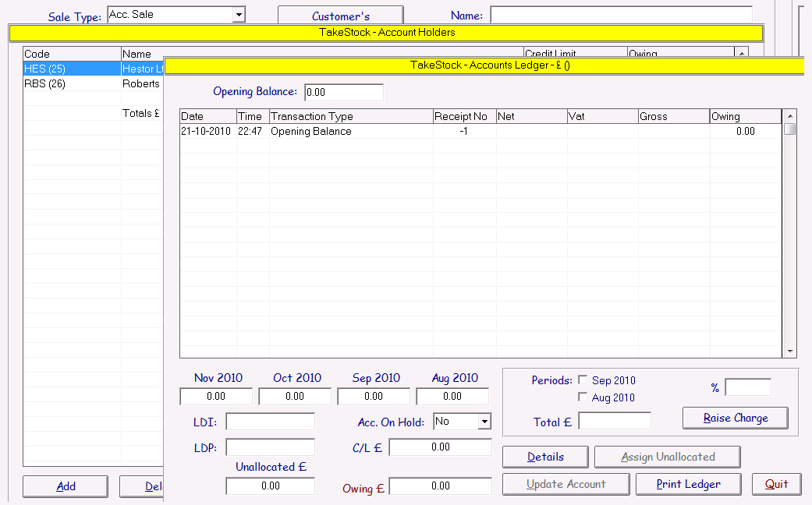812x505 pixels.
Task: Click the Receipt No column header
Action: click(465, 116)
